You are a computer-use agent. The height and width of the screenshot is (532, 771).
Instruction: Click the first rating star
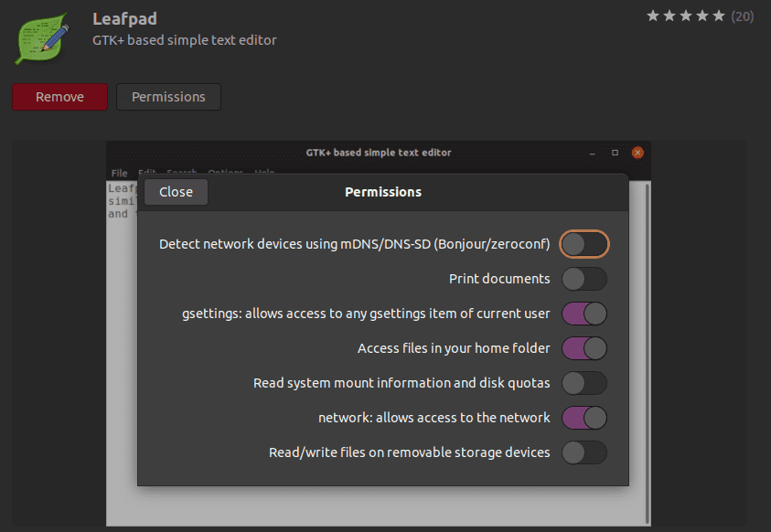click(654, 16)
